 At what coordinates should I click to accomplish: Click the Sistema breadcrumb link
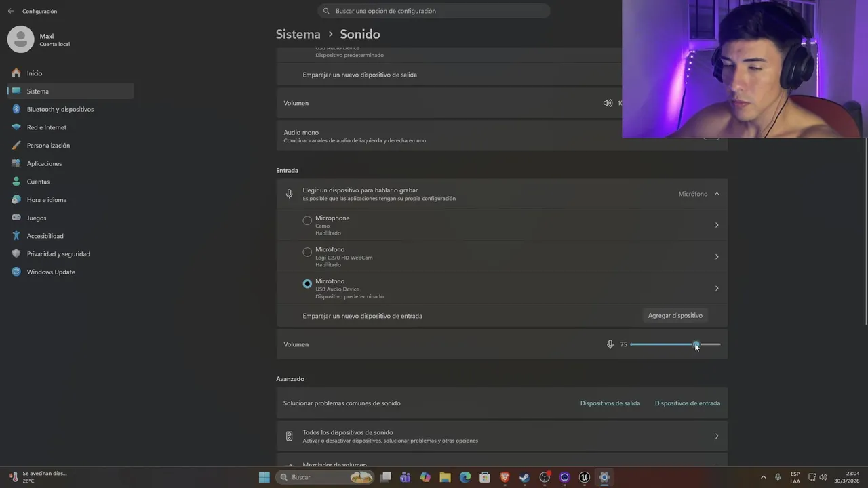tap(298, 34)
